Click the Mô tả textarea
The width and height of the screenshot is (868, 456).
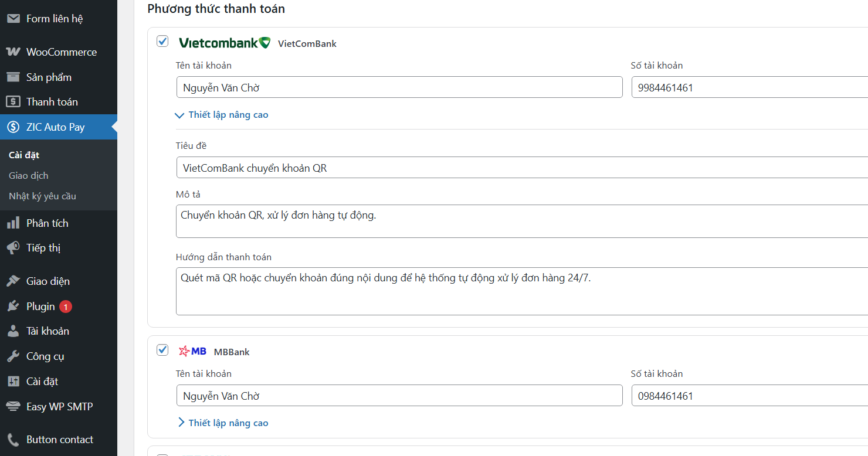(522, 221)
